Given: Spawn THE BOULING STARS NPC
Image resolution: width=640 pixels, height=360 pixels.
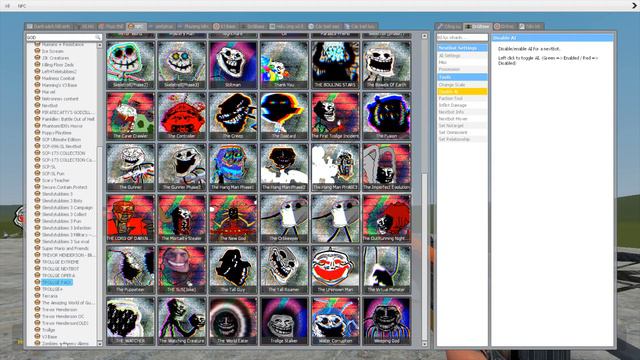Looking at the screenshot, I should pyautogui.click(x=336, y=64).
